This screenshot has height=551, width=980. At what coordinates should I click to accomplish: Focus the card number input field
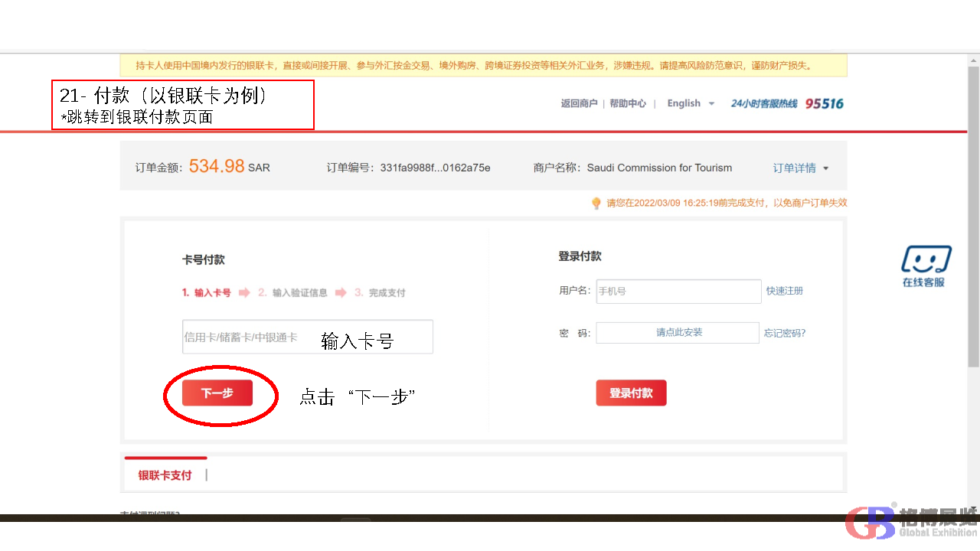point(307,337)
